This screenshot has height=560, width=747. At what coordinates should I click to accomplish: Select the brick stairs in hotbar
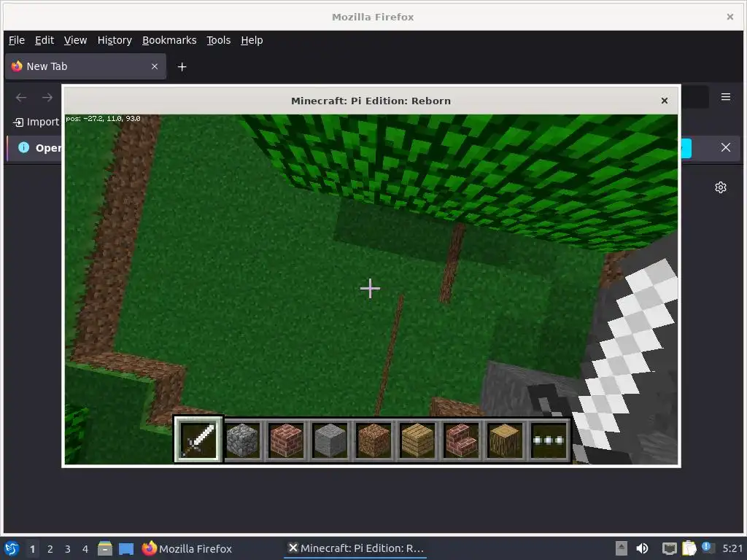[461, 440]
